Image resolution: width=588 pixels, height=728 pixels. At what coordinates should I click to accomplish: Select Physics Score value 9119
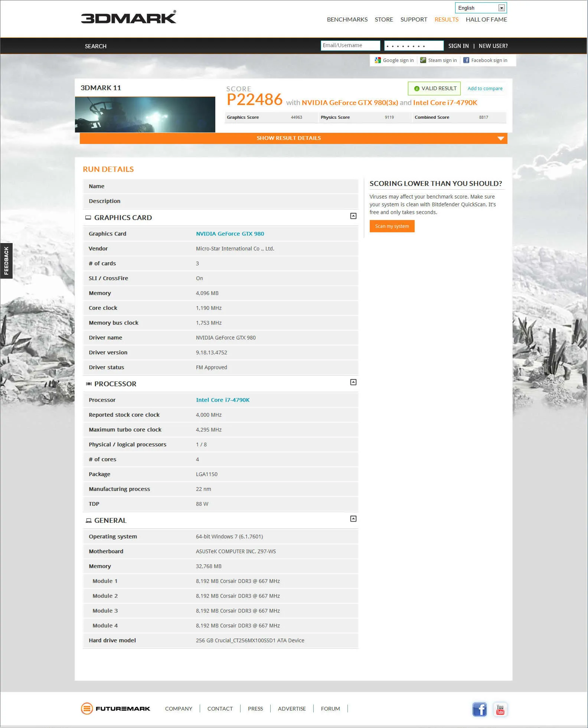tap(389, 117)
